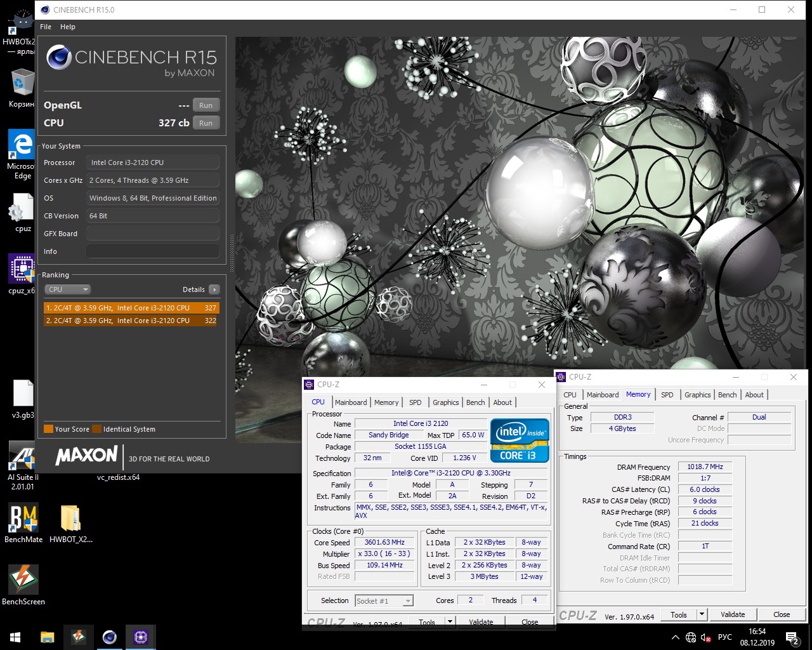This screenshot has width=812, height=650.
Task: Open Bench tab in CPU-Z CPU window
Action: [476, 402]
